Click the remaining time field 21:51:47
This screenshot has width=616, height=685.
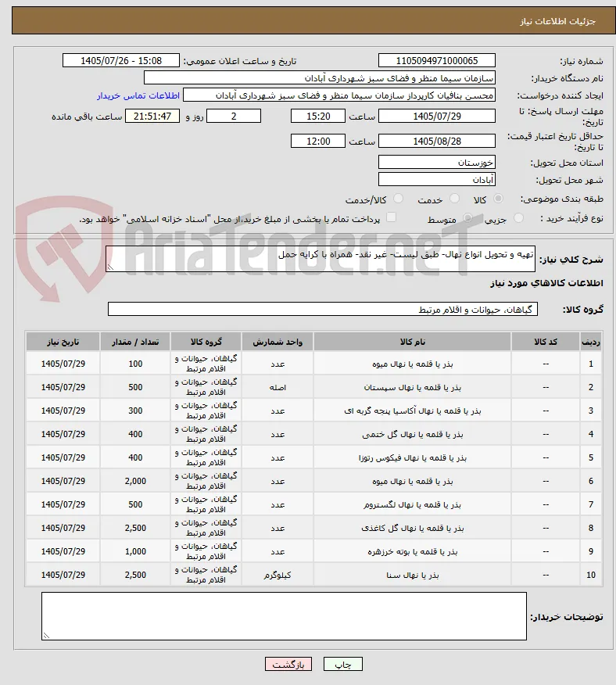152,116
